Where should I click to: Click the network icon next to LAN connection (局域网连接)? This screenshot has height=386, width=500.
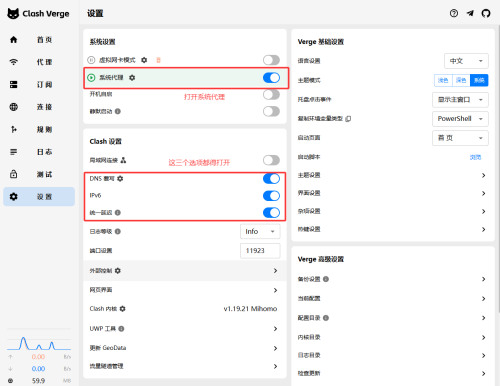(x=123, y=160)
